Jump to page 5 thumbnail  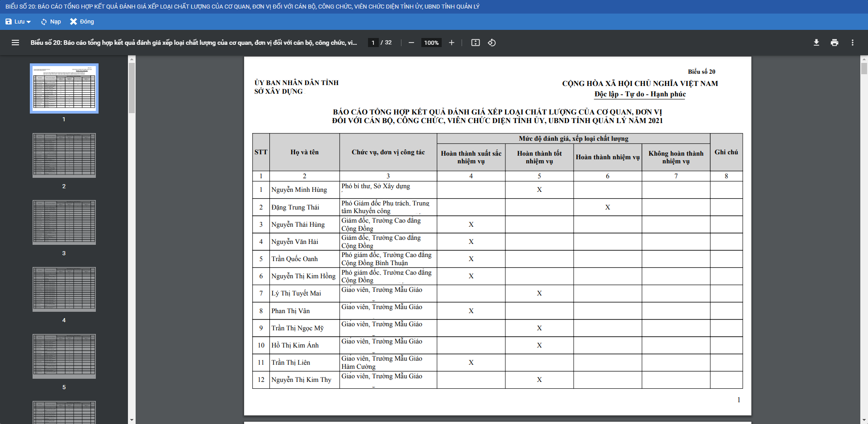(64, 356)
